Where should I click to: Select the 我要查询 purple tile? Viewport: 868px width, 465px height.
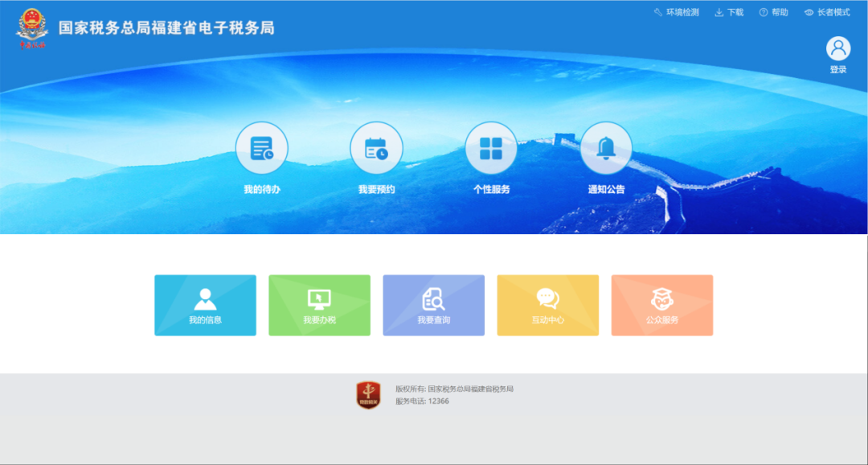click(433, 305)
